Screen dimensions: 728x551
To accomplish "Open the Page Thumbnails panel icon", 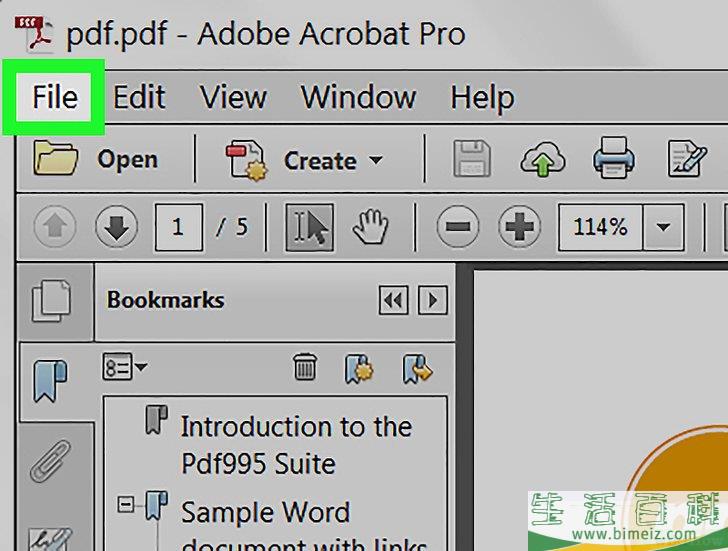I will click(51, 300).
